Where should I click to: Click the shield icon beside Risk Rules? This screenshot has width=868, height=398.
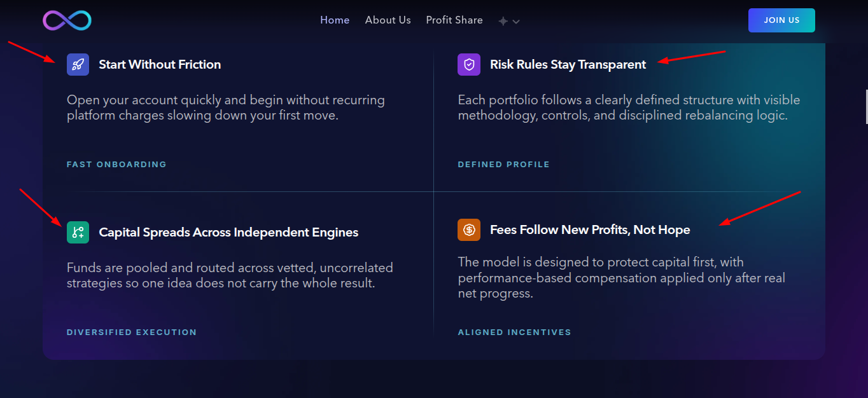point(469,64)
